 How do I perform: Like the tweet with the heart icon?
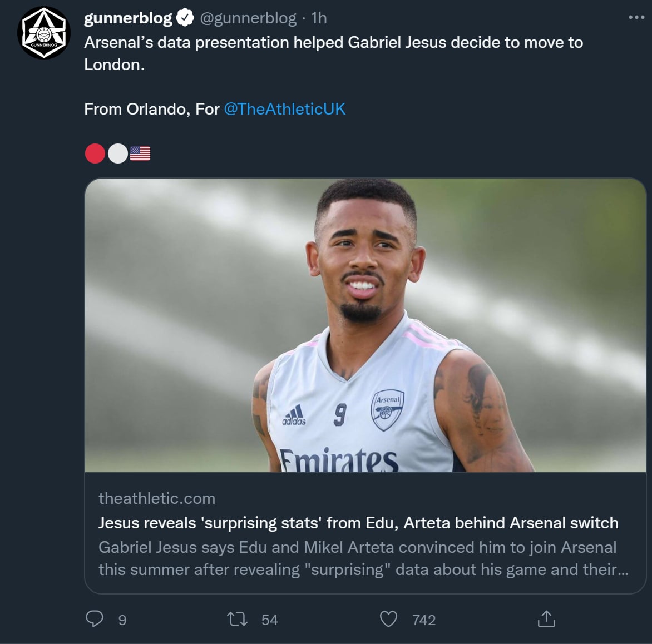click(388, 619)
